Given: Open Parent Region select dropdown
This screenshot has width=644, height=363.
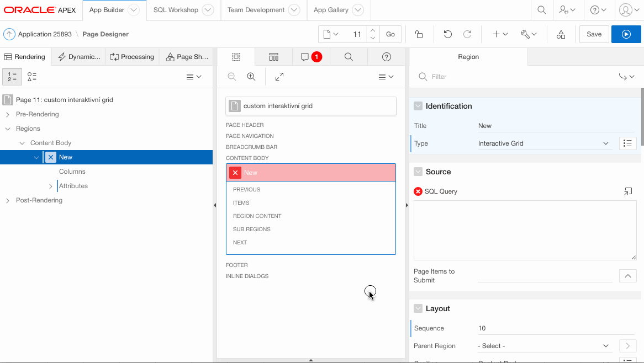Looking at the screenshot, I should (544, 346).
